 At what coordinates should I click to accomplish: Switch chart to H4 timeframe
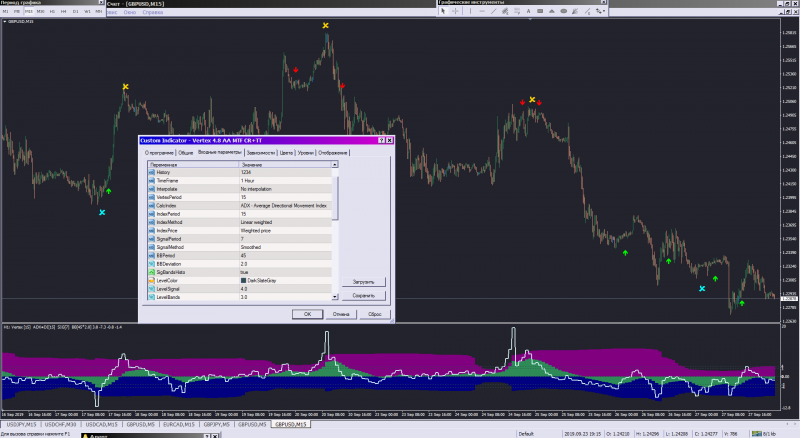click(x=64, y=11)
